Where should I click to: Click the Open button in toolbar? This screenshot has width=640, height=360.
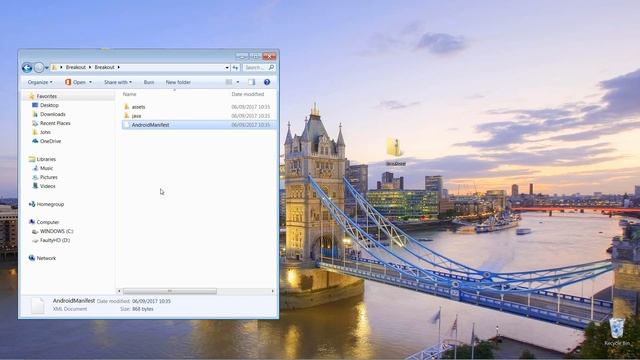tap(76, 82)
